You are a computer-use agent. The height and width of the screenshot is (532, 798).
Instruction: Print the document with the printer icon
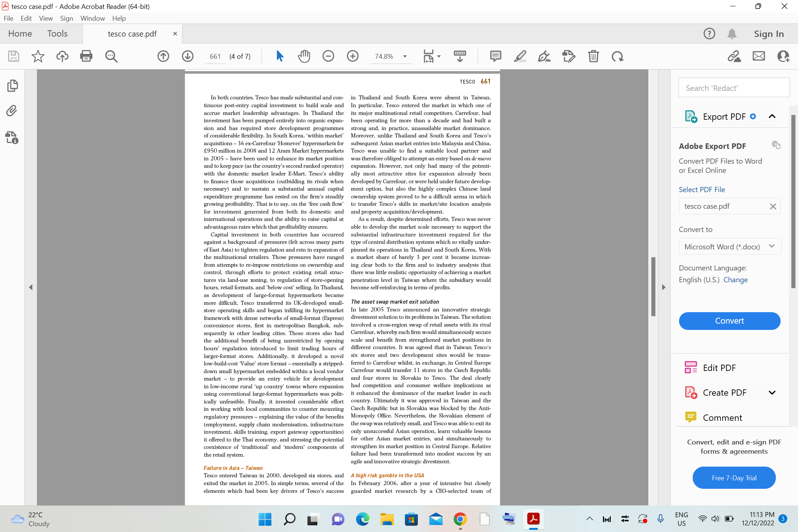[x=86, y=56]
